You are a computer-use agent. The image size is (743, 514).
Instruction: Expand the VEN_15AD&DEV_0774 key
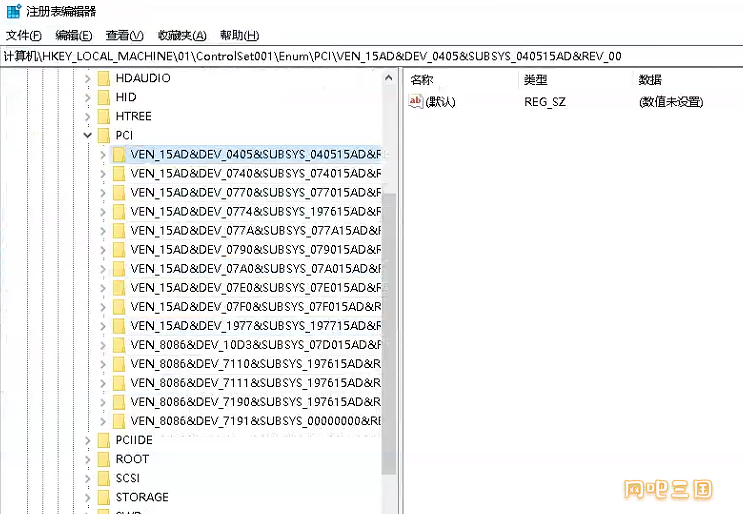point(103,212)
